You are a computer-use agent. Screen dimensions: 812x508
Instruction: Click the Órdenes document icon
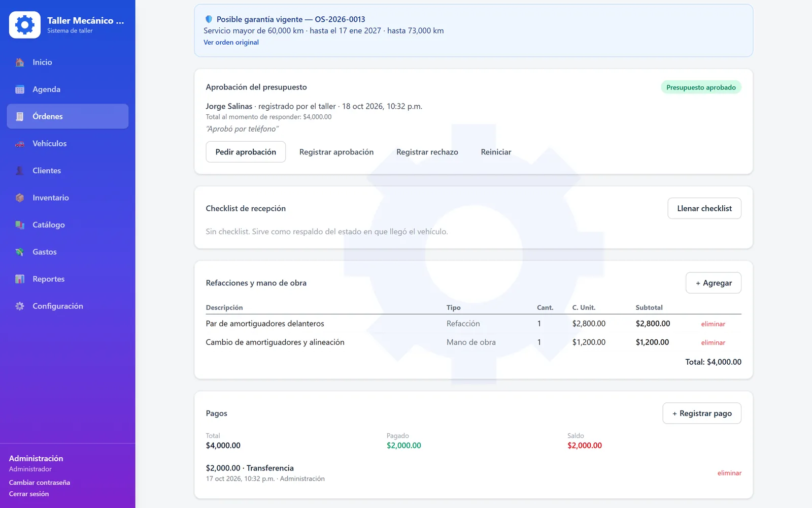pos(20,116)
